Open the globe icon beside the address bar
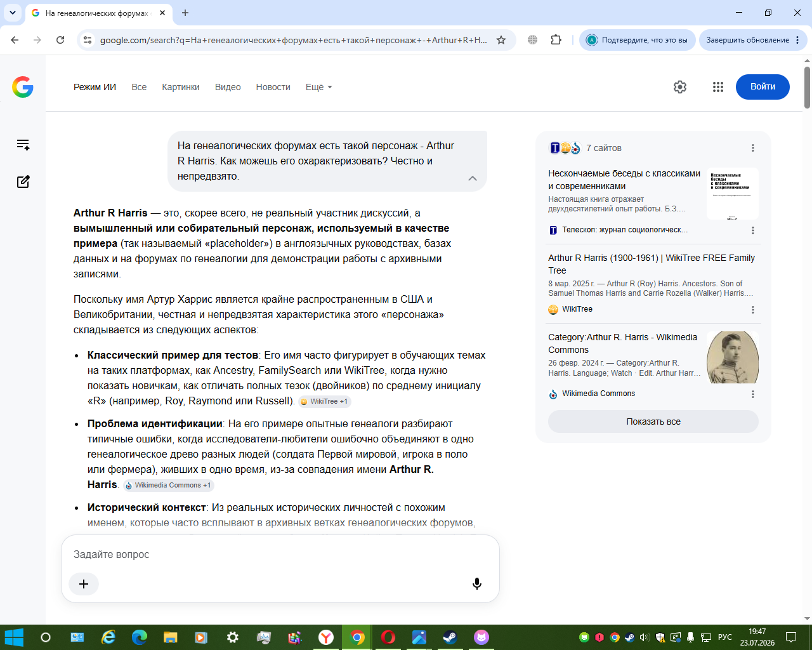812x650 pixels. coord(533,40)
